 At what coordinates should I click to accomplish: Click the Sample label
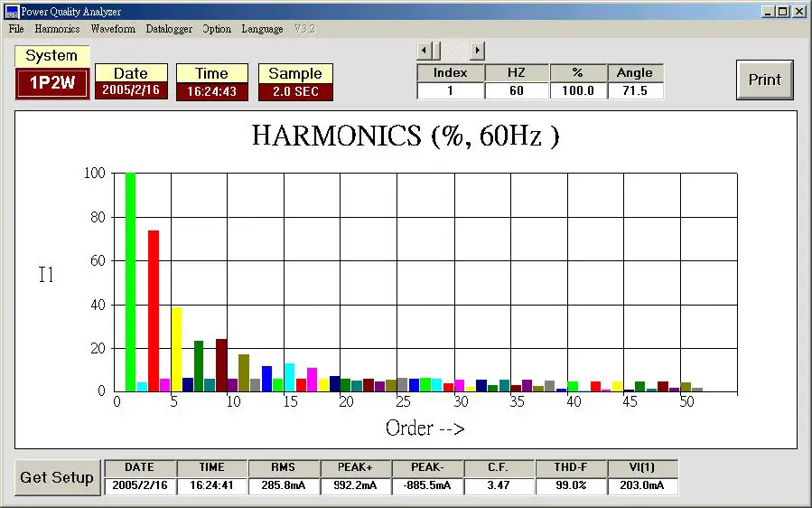[x=295, y=73]
